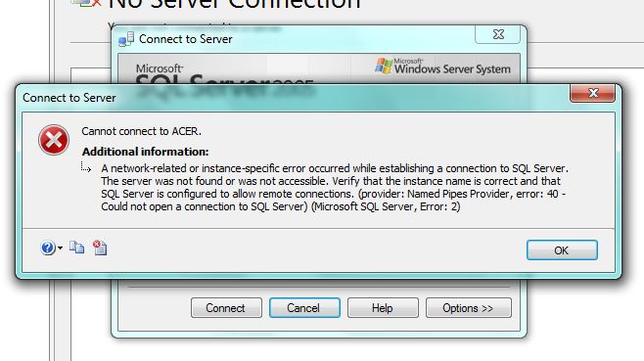Click the blue Help question mark icon
Image resolution: width=644 pixels, height=361 pixels.
[48, 248]
